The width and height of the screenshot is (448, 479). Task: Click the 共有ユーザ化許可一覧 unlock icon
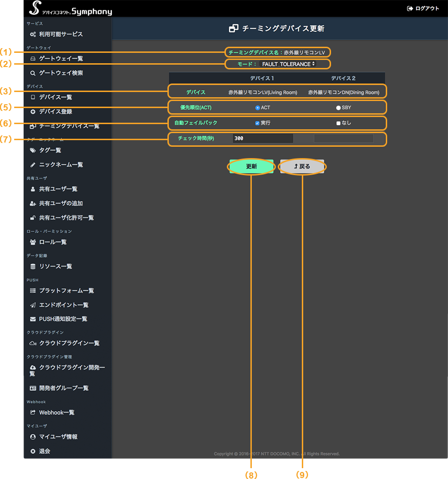pos(33,218)
